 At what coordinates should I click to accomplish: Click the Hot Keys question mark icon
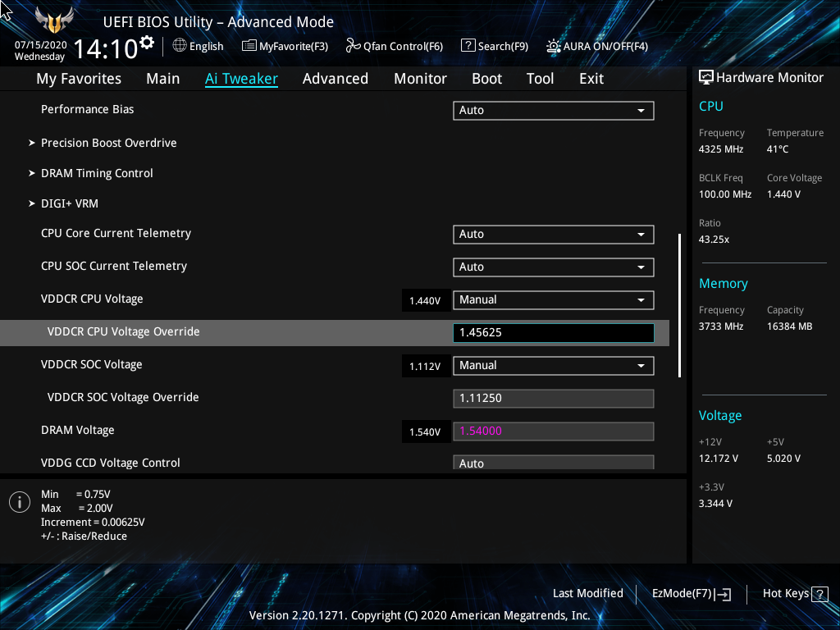[819, 594]
